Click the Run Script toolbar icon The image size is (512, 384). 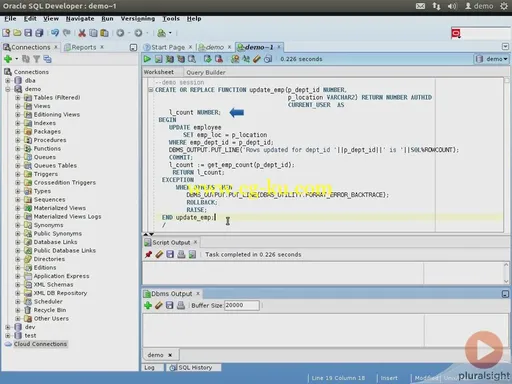[158, 59]
